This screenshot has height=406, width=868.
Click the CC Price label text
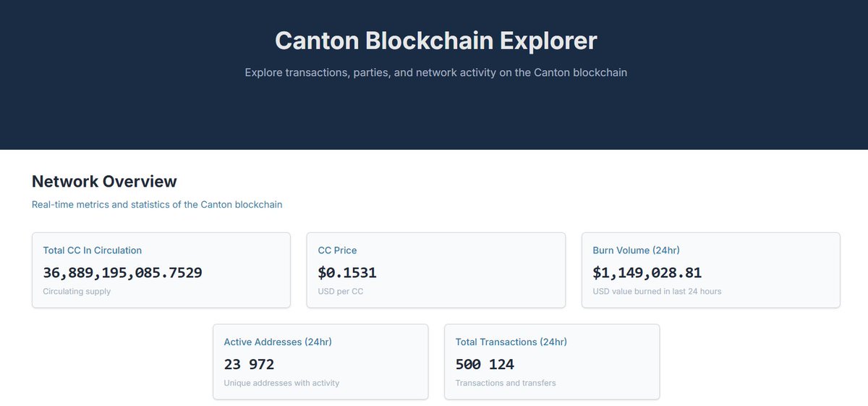click(337, 250)
